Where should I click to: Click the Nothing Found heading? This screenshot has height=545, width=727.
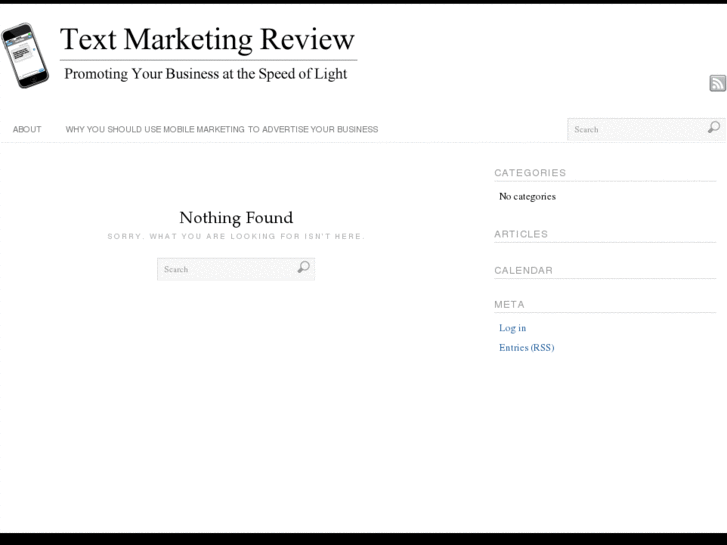click(236, 217)
